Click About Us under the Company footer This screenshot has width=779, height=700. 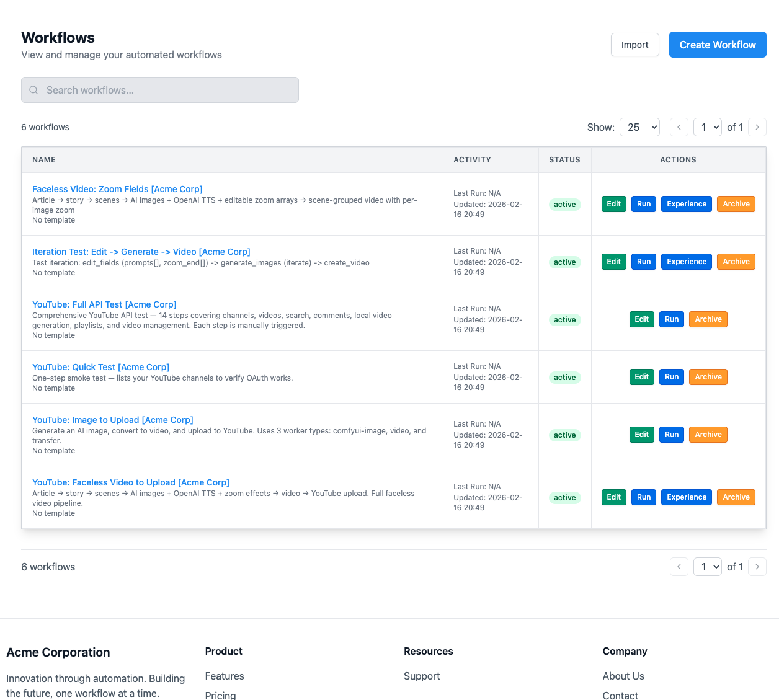tap(623, 676)
